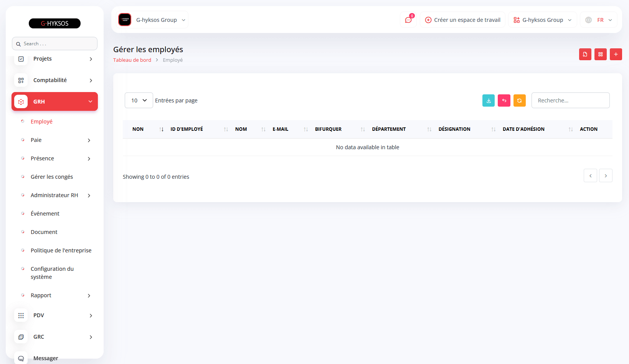629x364 pixels.
Task: Click the red import file icon button
Action: (x=585, y=54)
